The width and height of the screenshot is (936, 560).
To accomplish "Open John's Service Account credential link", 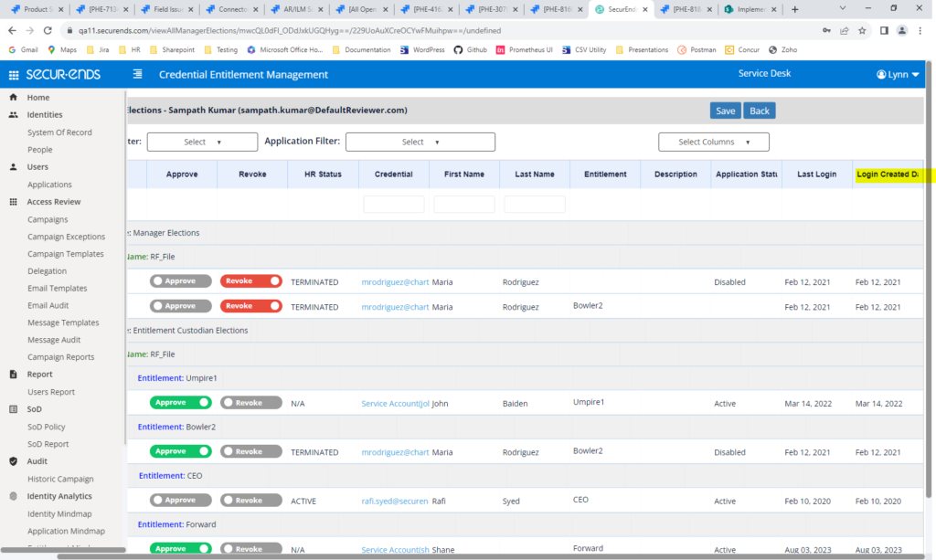I will pos(395,404).
